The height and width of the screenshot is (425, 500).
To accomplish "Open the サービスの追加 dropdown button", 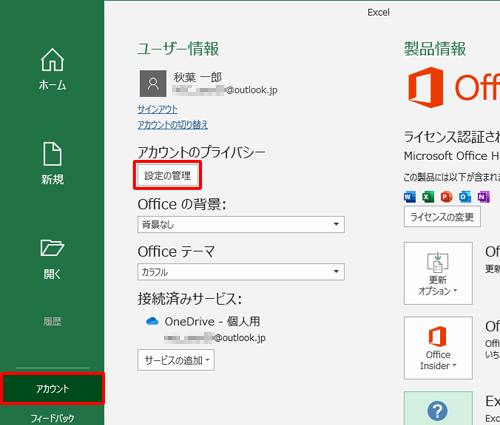I will pos(176,360).
